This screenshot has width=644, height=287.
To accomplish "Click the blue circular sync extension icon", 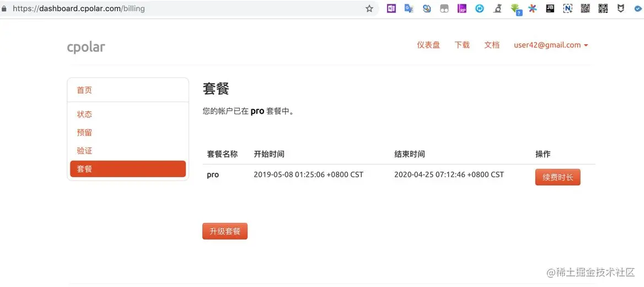I will (480, 8).
